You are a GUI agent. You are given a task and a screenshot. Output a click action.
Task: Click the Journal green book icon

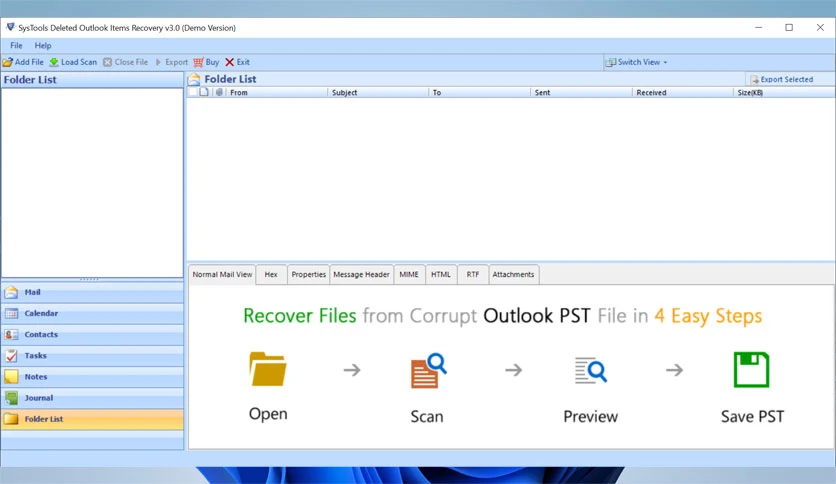11,398
